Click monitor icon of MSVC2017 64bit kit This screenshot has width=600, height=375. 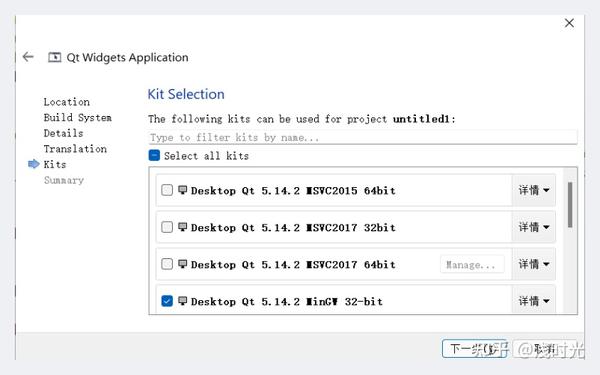pos(183,264)
